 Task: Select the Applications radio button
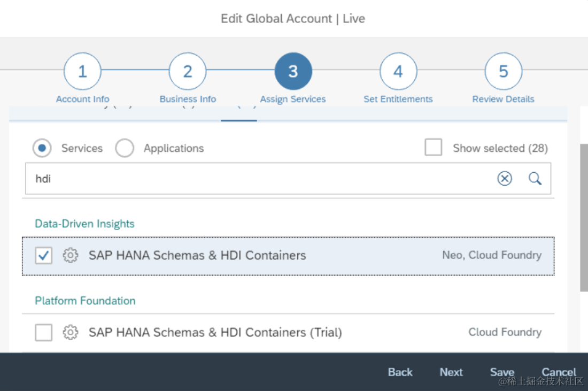click(125, 148)
